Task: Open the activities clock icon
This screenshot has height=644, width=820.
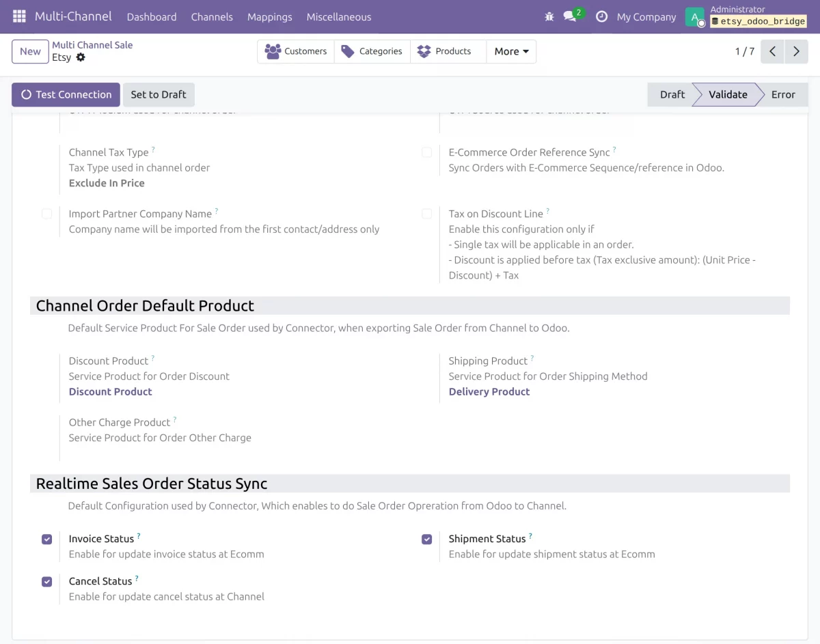Action: point(601,16)
